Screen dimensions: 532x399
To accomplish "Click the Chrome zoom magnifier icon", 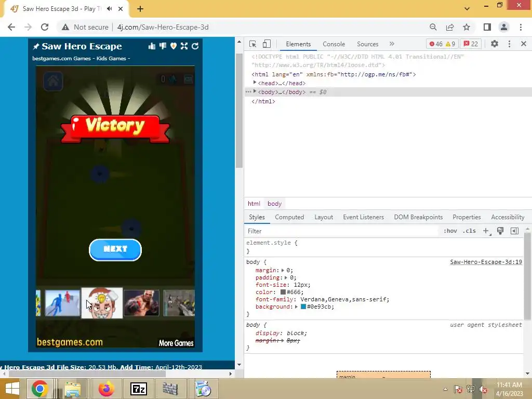I will point(433,27).
